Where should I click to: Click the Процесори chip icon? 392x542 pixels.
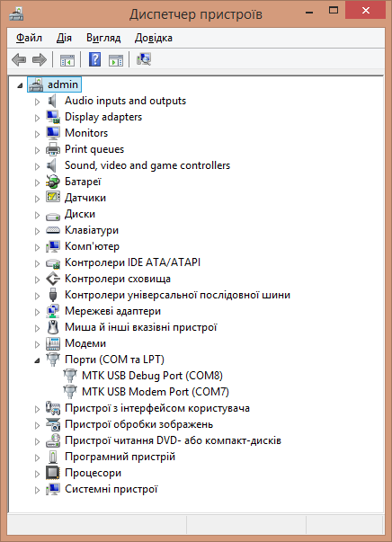pos(53,473)
